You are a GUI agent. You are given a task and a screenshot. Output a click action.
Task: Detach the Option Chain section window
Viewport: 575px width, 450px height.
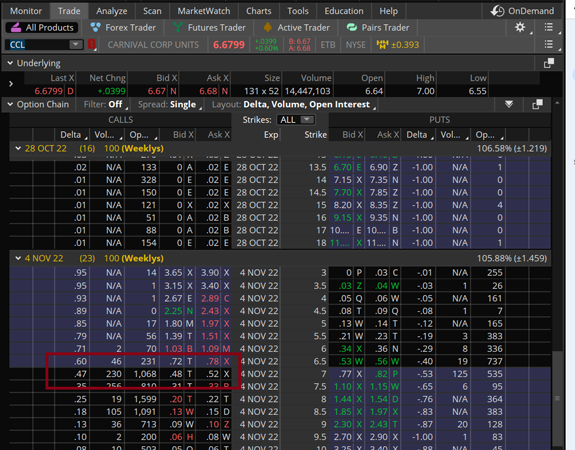coord(537,105)
